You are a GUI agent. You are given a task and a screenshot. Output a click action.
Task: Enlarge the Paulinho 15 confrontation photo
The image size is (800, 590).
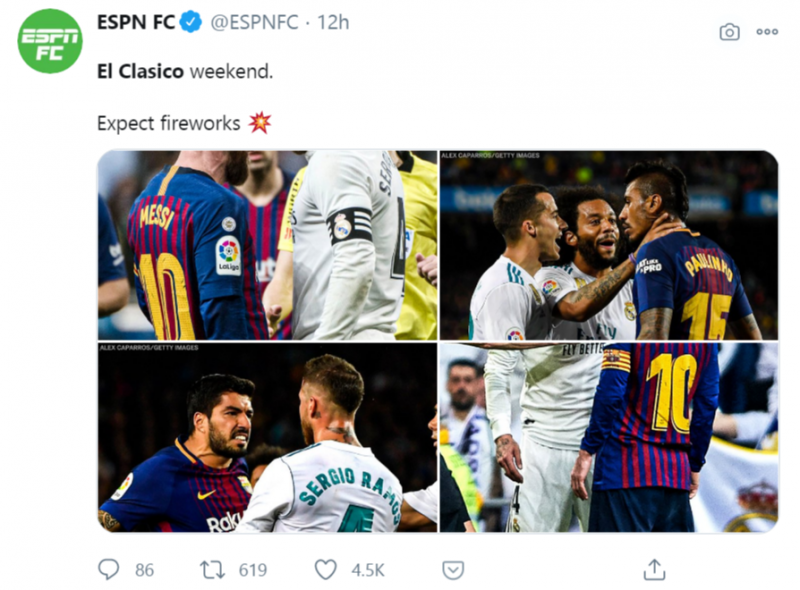click(608, 245)
